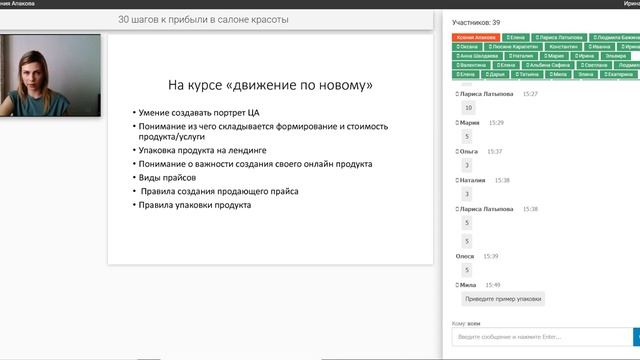The width and height of the screenshot is (640, 360).
Task: Click the slide heading 'На курсе «движение по новому»'
Action: pos(270,85)
